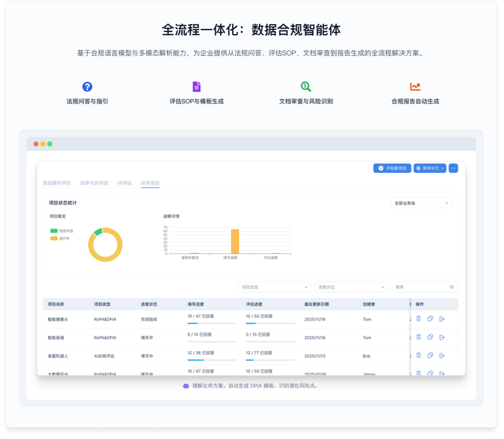
Task: Click the green magnifier icon for 文档审查
Action: [306, 87]
